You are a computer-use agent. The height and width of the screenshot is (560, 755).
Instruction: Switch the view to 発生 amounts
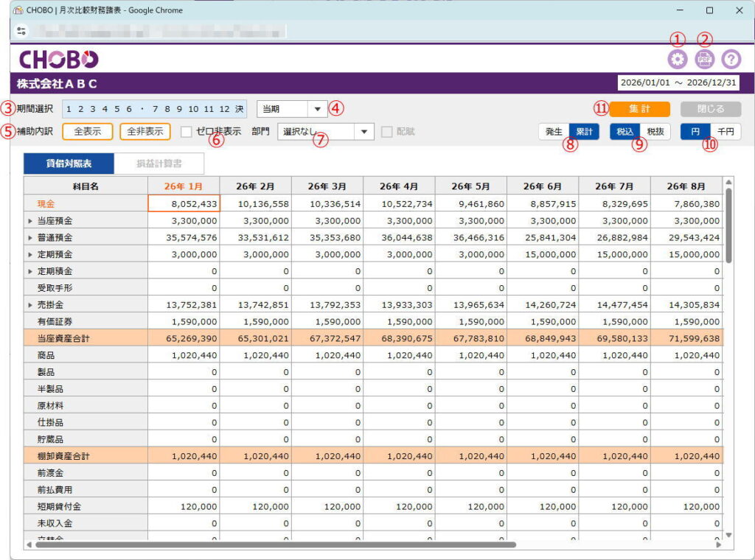point(554,131)
